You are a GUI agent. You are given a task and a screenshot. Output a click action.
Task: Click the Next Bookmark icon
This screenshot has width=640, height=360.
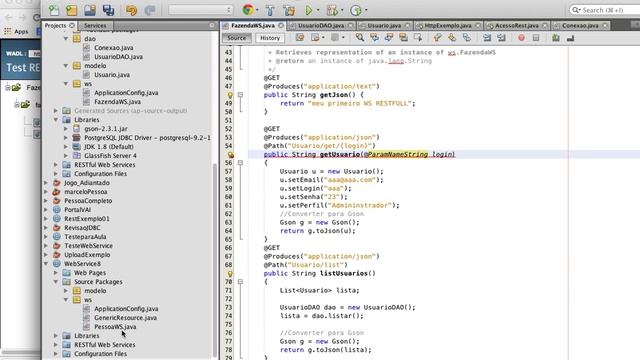pyautogui.click(x=452, y=38)
